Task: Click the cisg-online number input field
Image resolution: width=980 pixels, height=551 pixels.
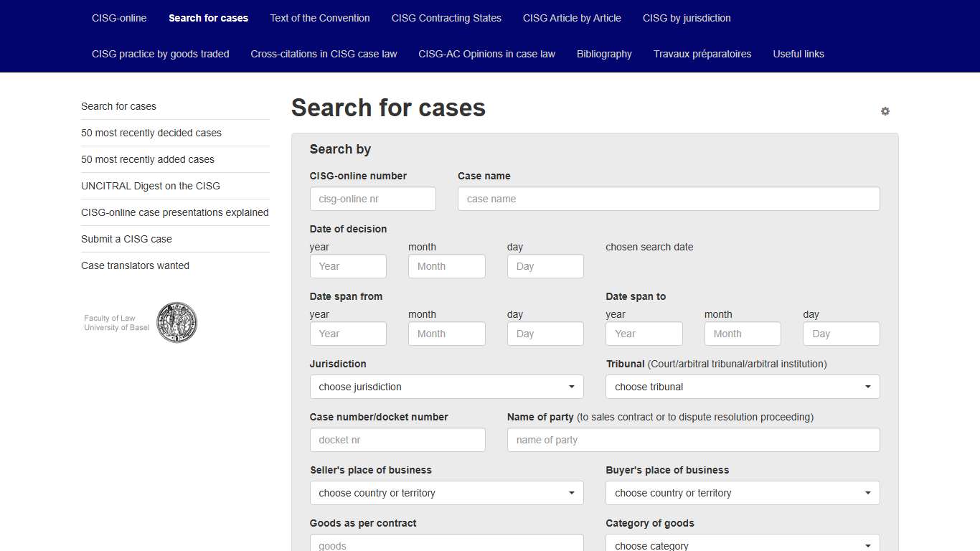Action: click(x=372, y=199)
